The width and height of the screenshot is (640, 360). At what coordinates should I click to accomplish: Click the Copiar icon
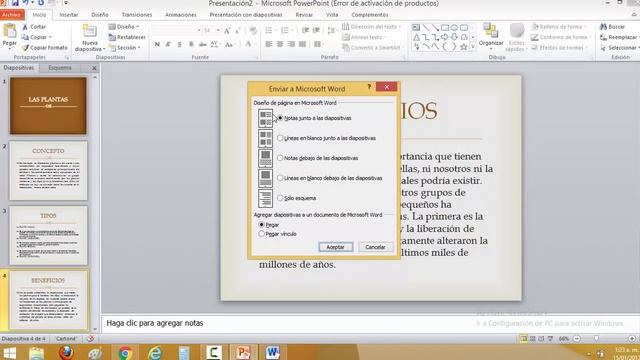pyautogui.click(x=25, y=37)
